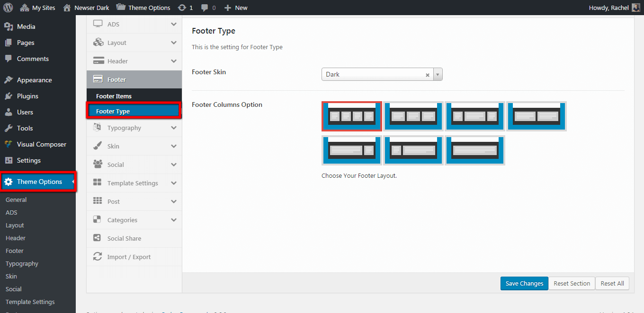Select Footer Type sub-tab
Image resolution: width=644 pixels, height=313 pixels.
[x=134, y=111]
